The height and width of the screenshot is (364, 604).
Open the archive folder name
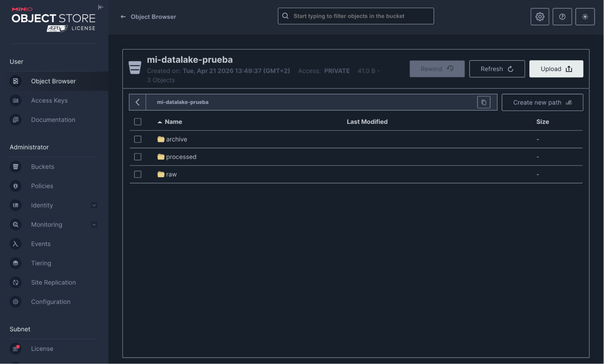click(x=176, y=139)
